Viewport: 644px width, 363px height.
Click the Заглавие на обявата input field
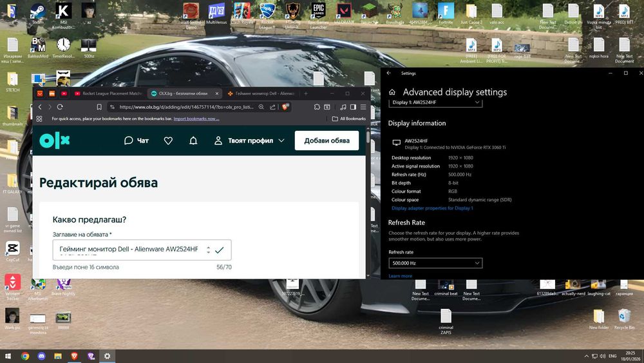pyautogui.click(x=142, y=250)
